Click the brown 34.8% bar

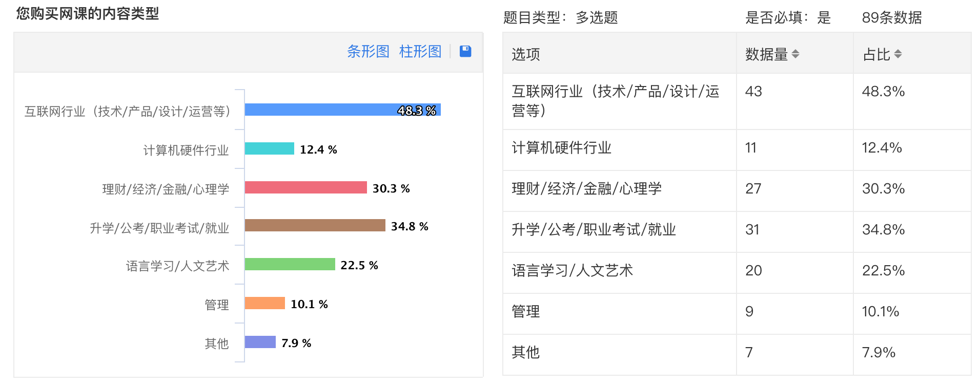tap(315, 226)
